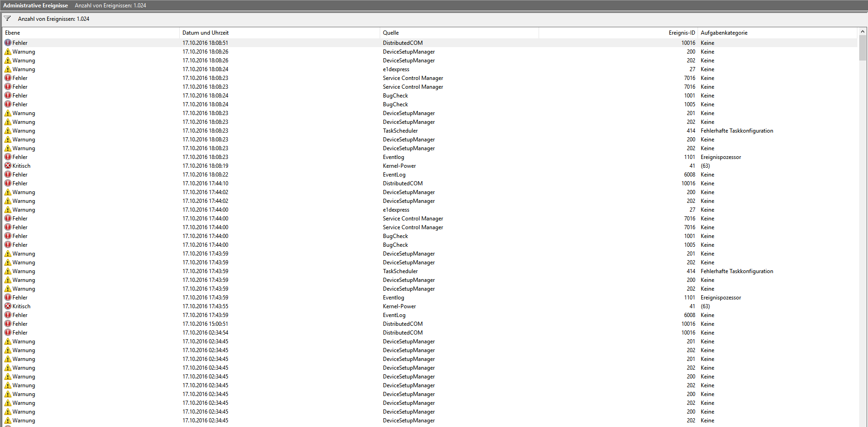Select (63) category at 17:43:55
Screen dimensions: 868x427
click(705, 306)
